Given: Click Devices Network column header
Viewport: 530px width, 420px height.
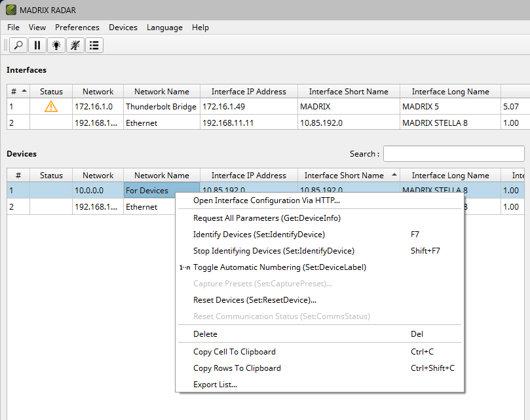Looking at the screenshot, I should pos(98,176).
